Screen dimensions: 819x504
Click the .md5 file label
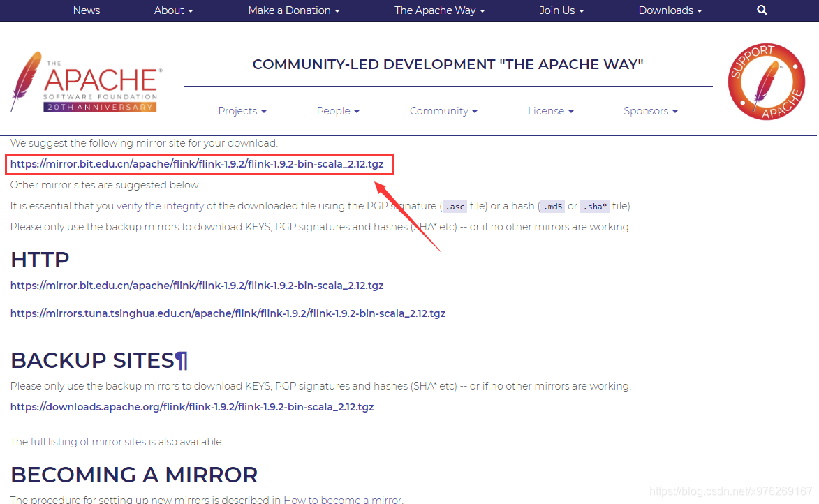[x=552, y=207]
